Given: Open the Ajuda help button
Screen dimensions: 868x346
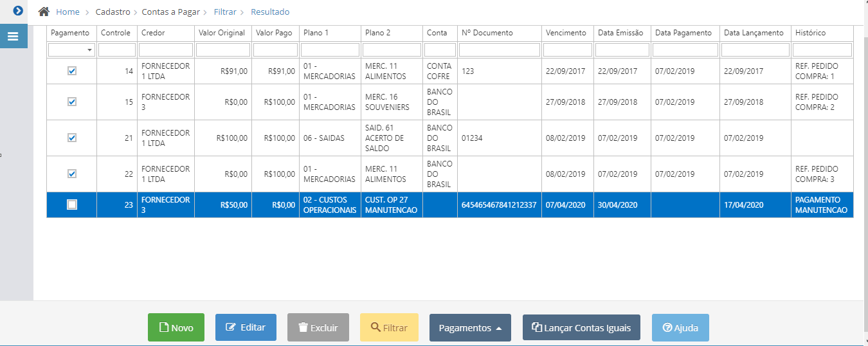Looking at the screenshot, I should [x=680, y=327].
